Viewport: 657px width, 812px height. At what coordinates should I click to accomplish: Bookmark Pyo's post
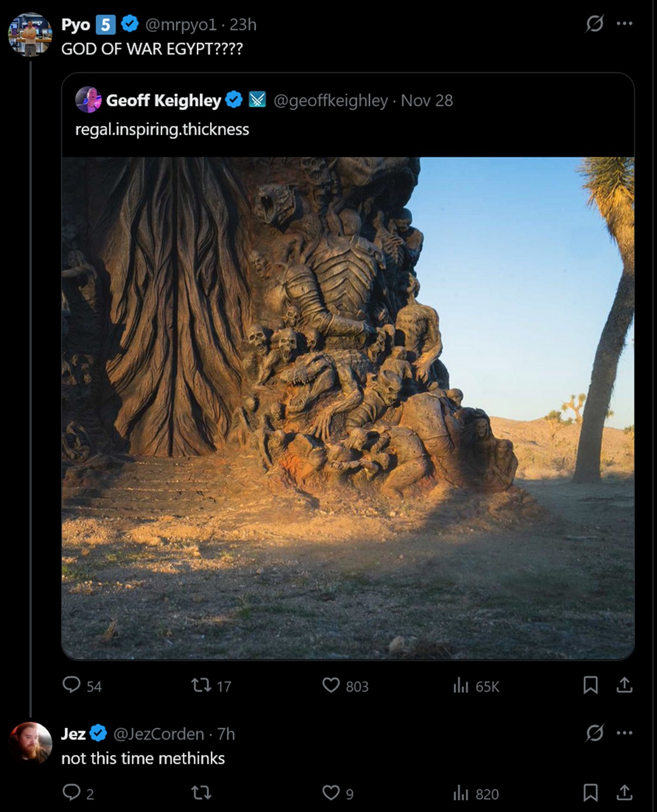[x=590, y=685]
